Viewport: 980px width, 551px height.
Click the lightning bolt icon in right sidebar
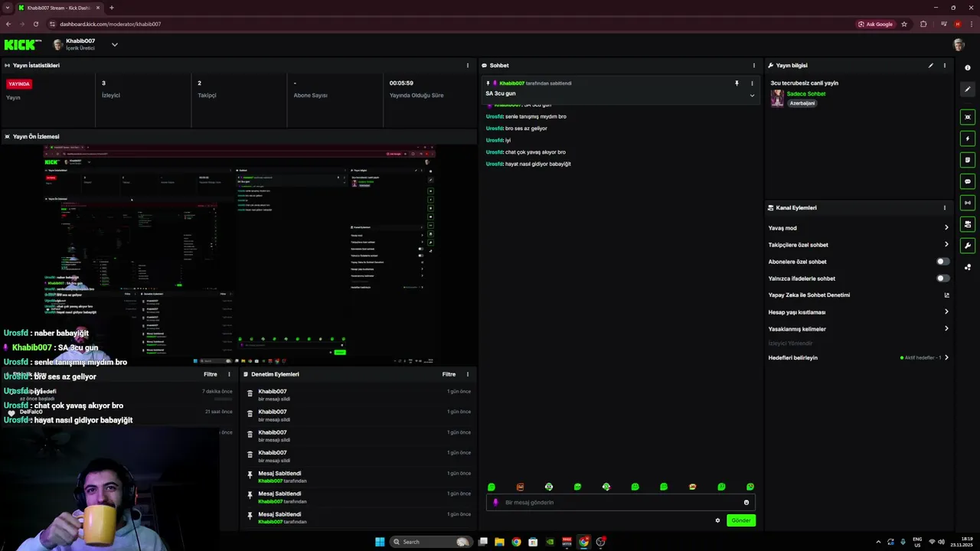click(x=968, y=139)
